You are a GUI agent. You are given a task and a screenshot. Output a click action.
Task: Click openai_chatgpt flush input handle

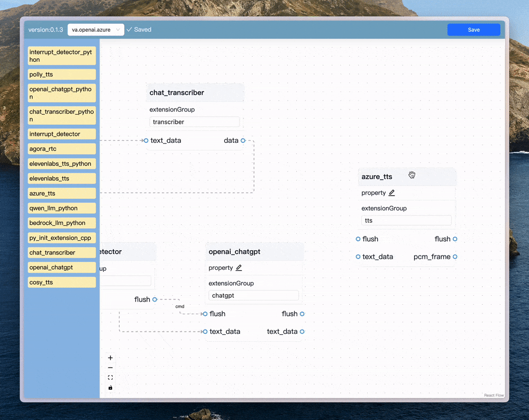click(x=205, y=314)
